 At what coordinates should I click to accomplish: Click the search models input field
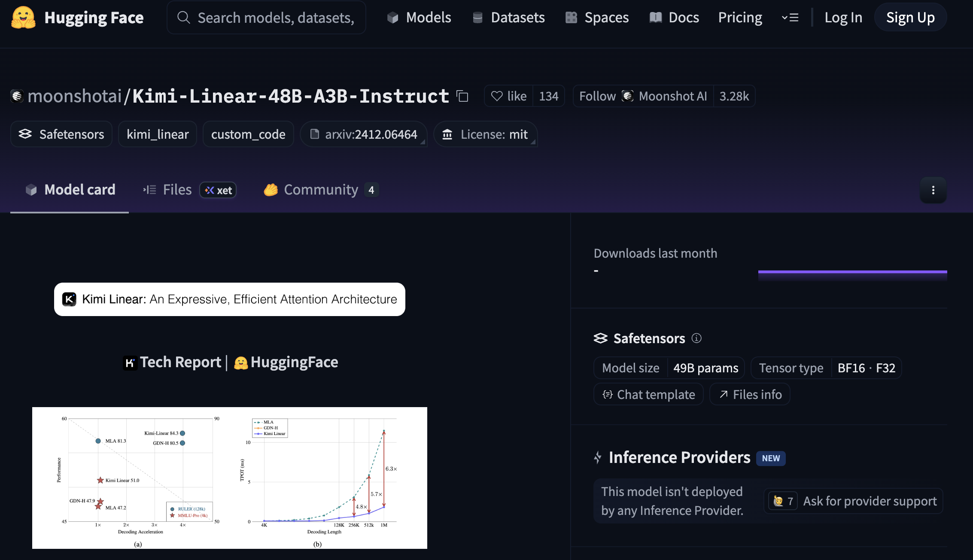[275, 18]
